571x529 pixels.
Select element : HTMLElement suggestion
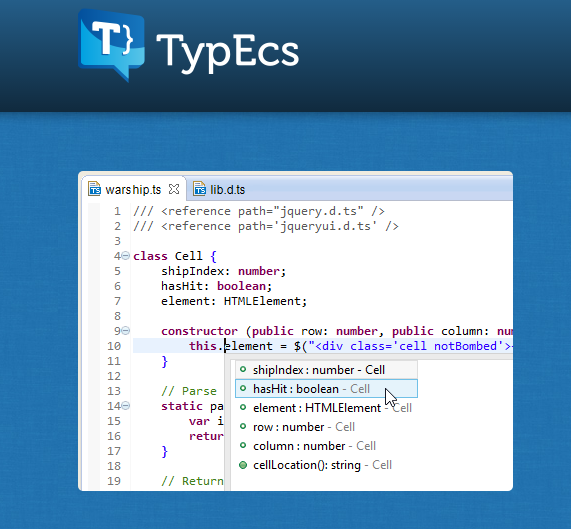pyautogui.click(x=326, y=408)
